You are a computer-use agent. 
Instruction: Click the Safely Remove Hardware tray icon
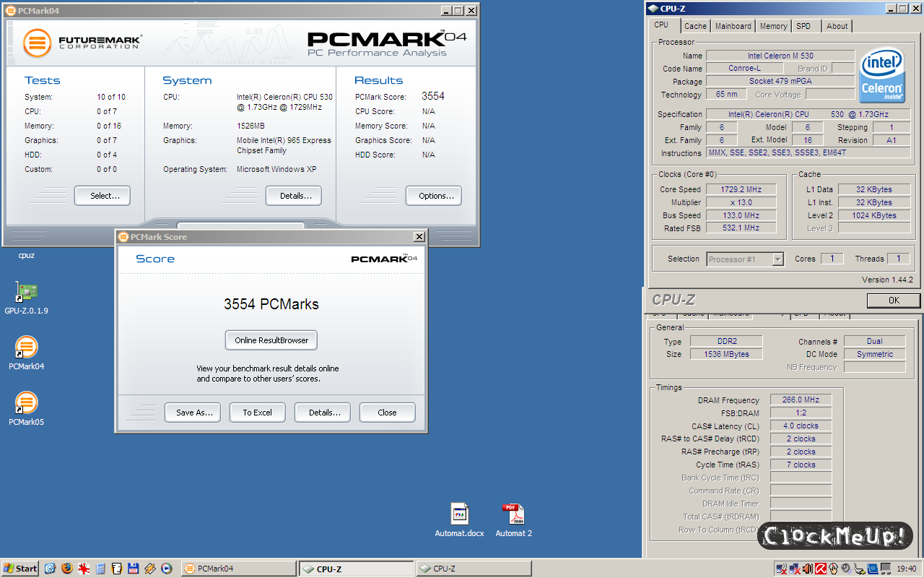859,569
